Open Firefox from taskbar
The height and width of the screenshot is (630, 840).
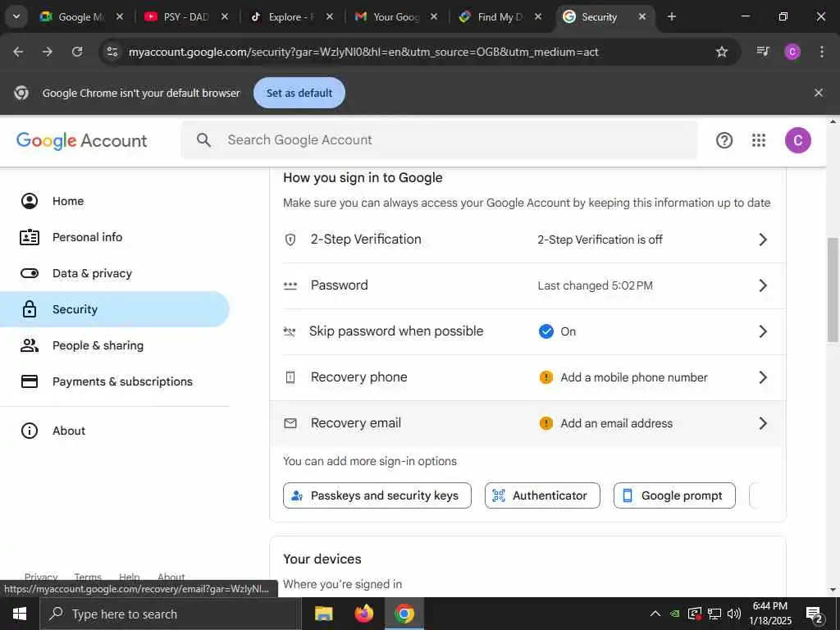363,614
